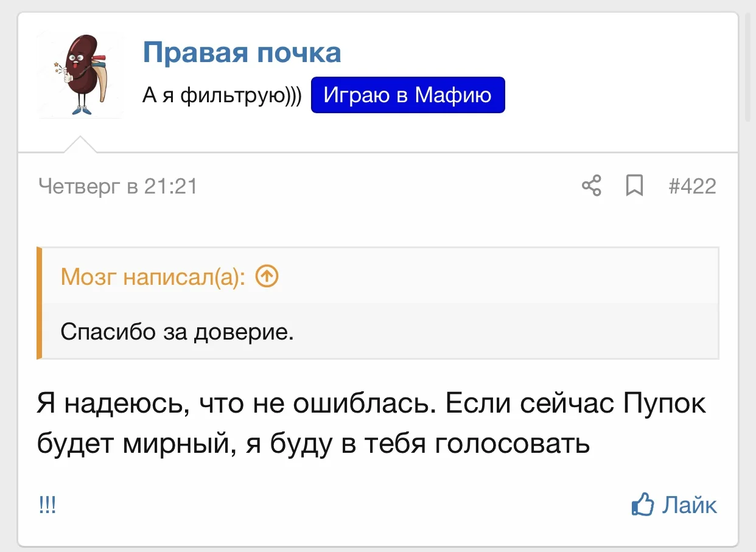The image size is (756, 552).
Task: Click the orange left border of the quote
Action: 40,302
